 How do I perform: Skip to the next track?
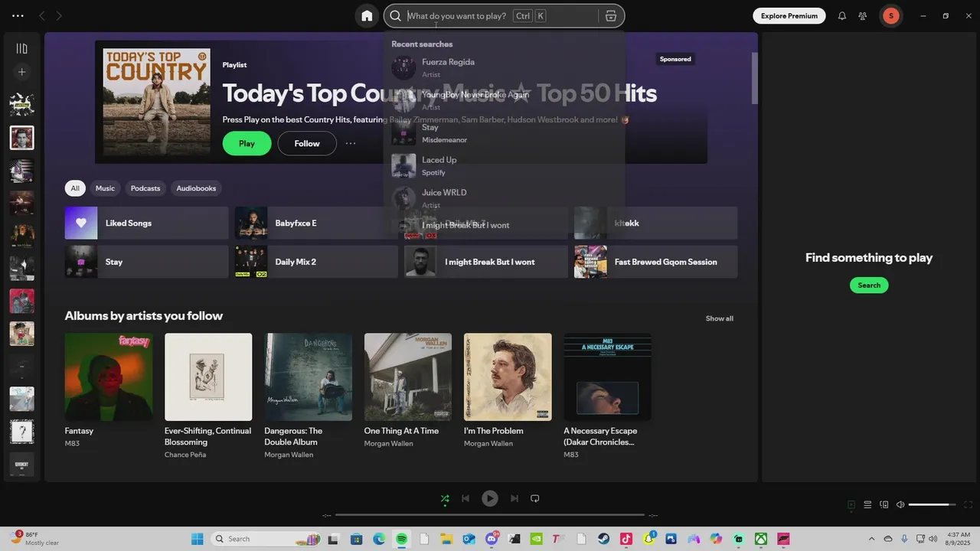click(x=514, y=499)
